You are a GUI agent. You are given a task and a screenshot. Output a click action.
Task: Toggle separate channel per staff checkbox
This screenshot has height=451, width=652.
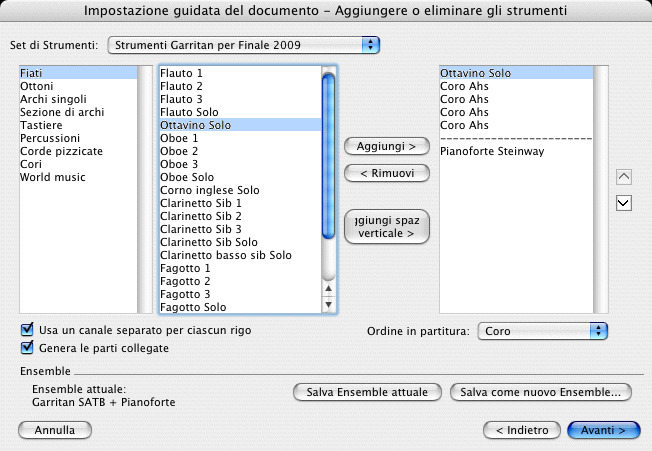(x=27, y=330)
